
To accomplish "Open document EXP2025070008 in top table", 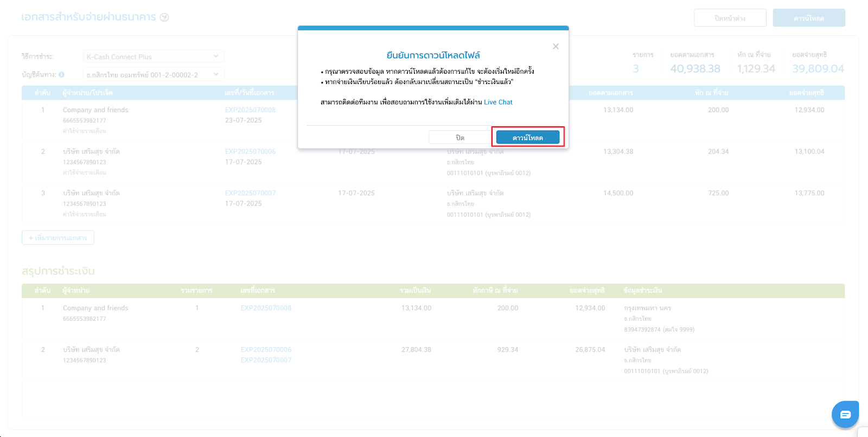I will coord(250,110).
